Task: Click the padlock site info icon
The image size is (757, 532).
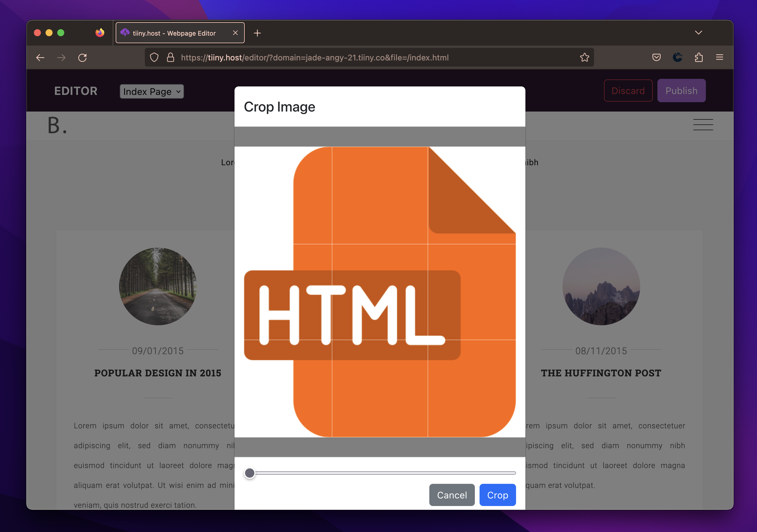Action: pyautogui.click(x=171, y=57)
